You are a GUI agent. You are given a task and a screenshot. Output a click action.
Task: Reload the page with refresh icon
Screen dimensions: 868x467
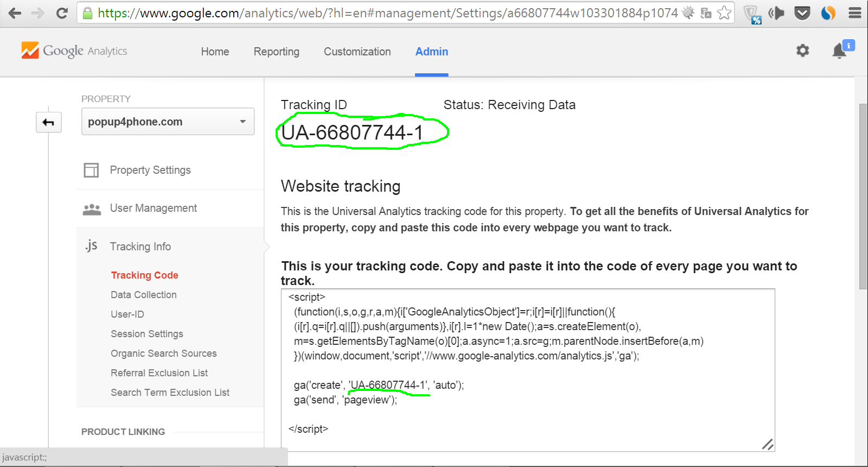click(x=62, y=13)
